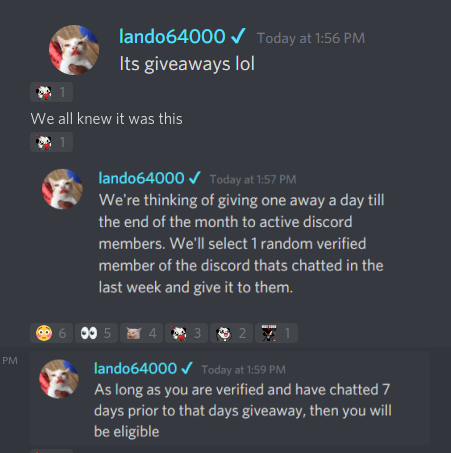This screenshot has height=453, width=451.
Task: Open lando64000's avatar on the 1:57 PM message
Action: (62, 189)
